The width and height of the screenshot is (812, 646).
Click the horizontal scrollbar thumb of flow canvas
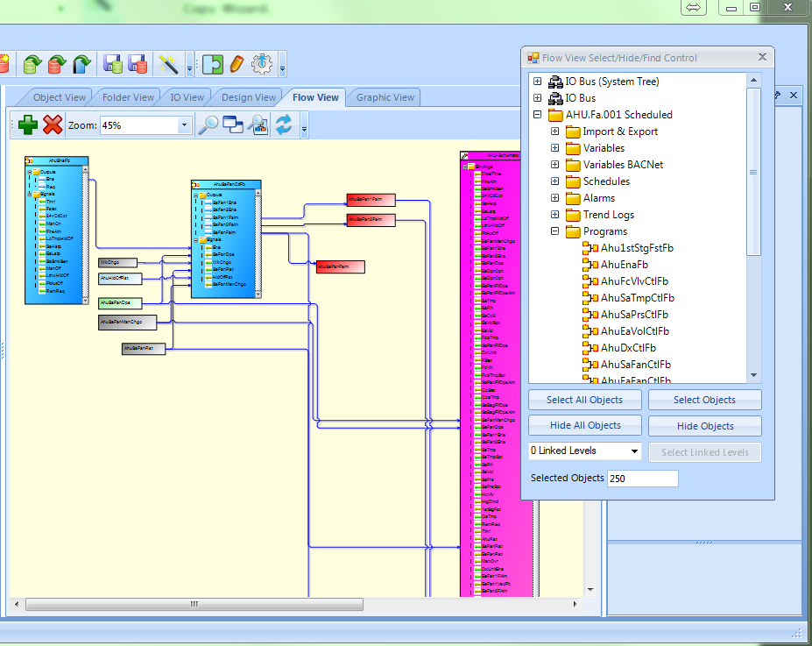tap(194, 604)
